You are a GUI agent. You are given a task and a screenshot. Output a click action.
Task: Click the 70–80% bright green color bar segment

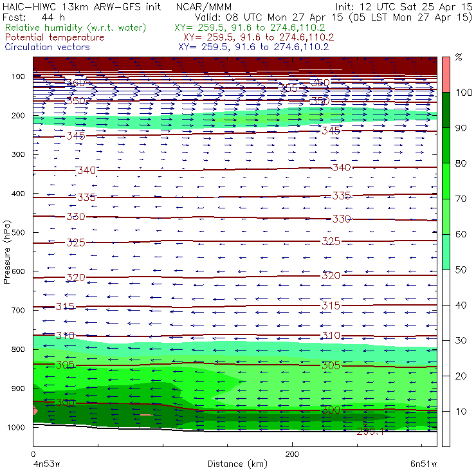point(446,181)
